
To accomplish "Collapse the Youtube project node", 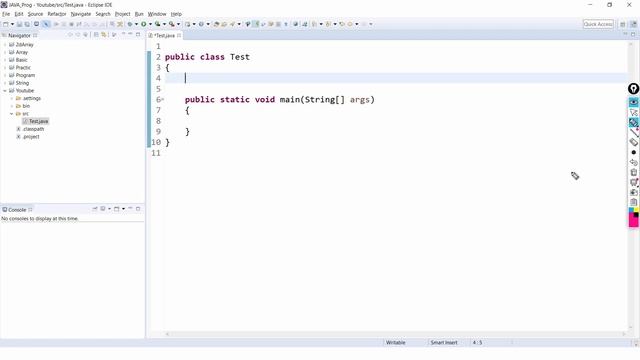I will [5, 91].
